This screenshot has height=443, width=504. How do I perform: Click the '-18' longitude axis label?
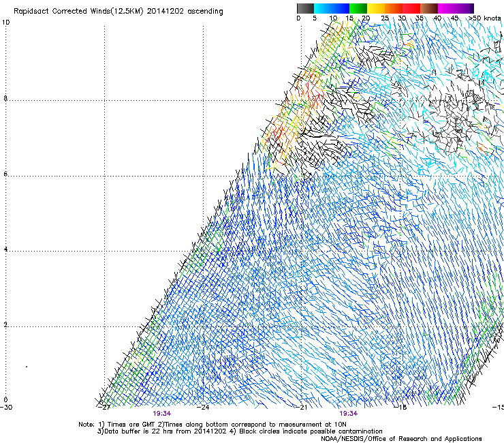tap(400, 408)
